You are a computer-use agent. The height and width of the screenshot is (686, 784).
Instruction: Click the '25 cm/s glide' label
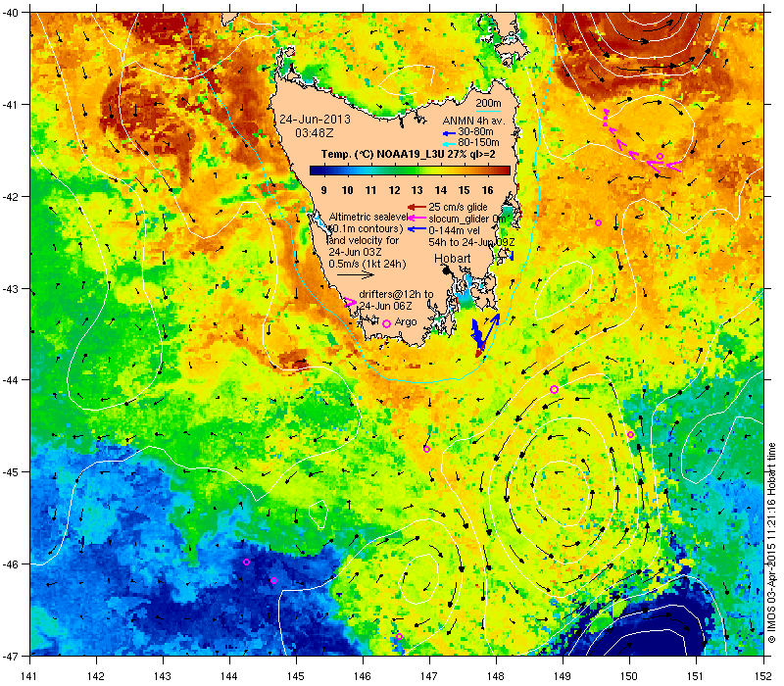click(458, 207)
